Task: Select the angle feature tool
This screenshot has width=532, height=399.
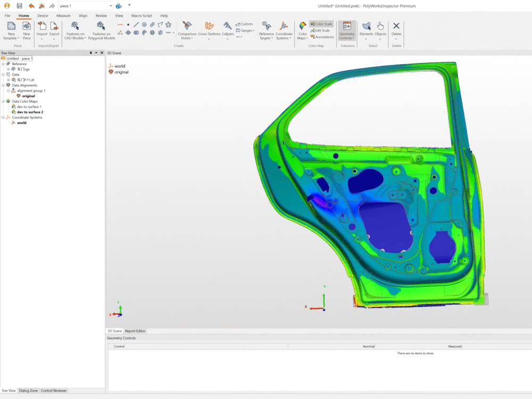Action: [x=120, y=32]
